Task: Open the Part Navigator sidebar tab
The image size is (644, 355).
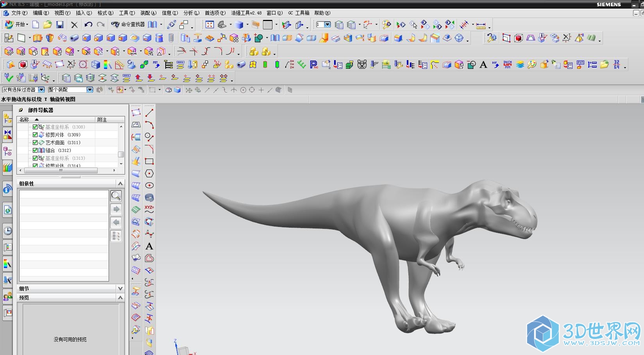Action: click(7, 152)
